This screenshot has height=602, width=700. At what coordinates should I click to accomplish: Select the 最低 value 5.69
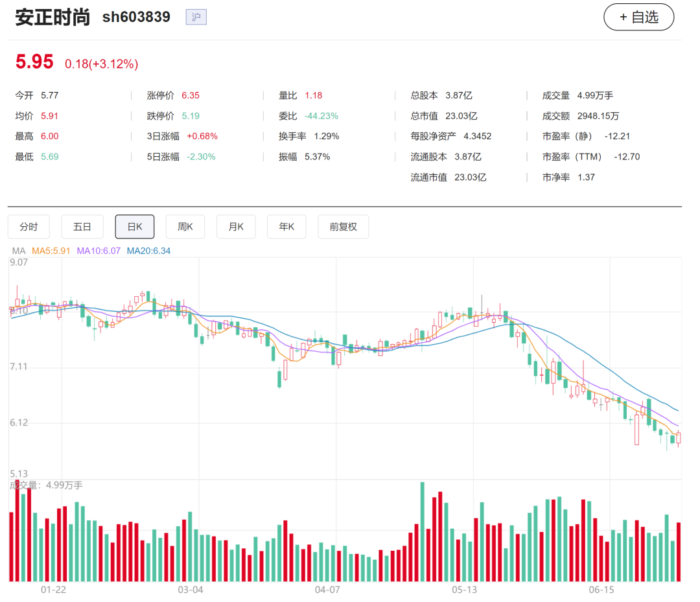(x=49, y=157)
